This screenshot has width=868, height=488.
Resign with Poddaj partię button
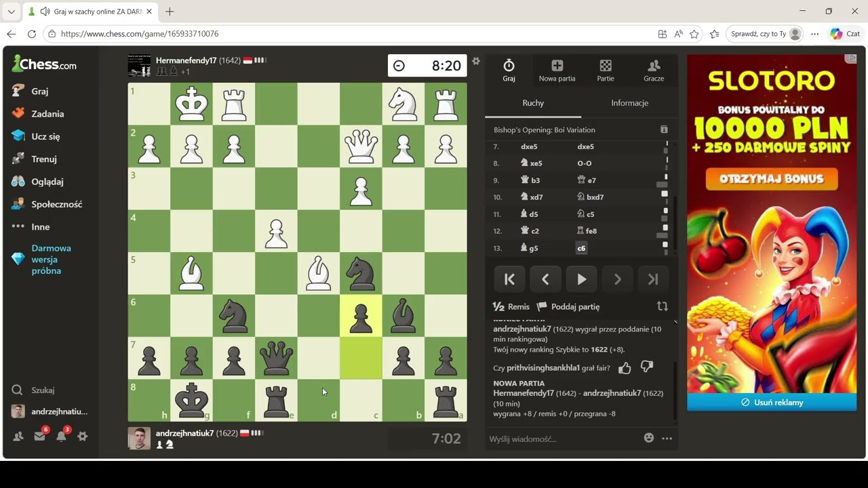tap(568, 306)
